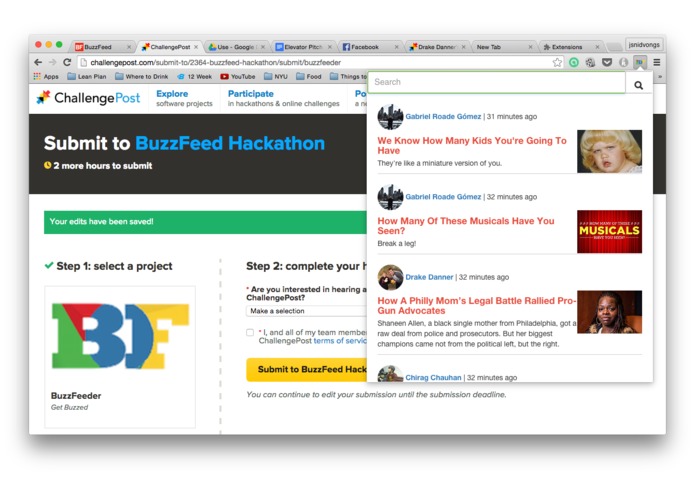Open the Philly Mom's Legal Battle article
The height and width of the screenshot is (494, 695).
476,306
